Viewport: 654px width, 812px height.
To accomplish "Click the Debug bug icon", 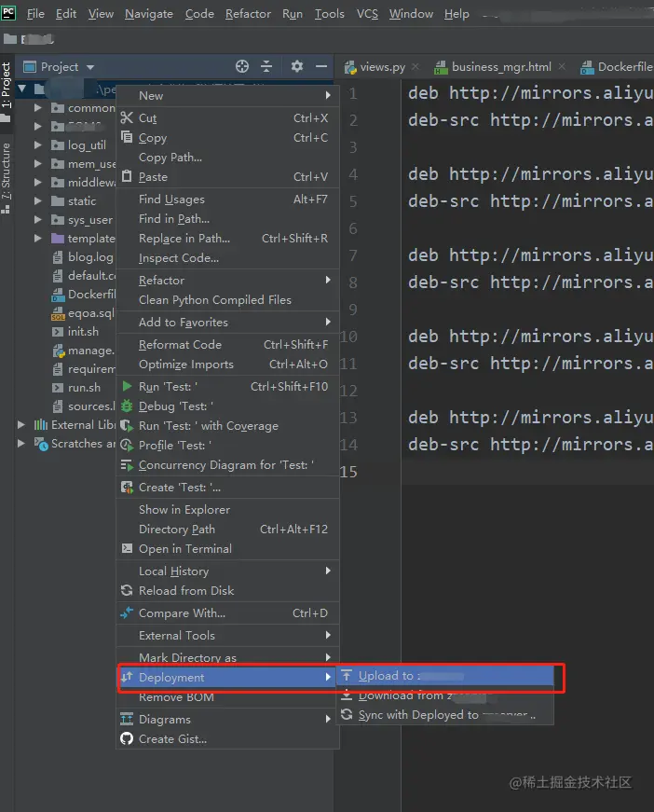I will click(127, 406).
